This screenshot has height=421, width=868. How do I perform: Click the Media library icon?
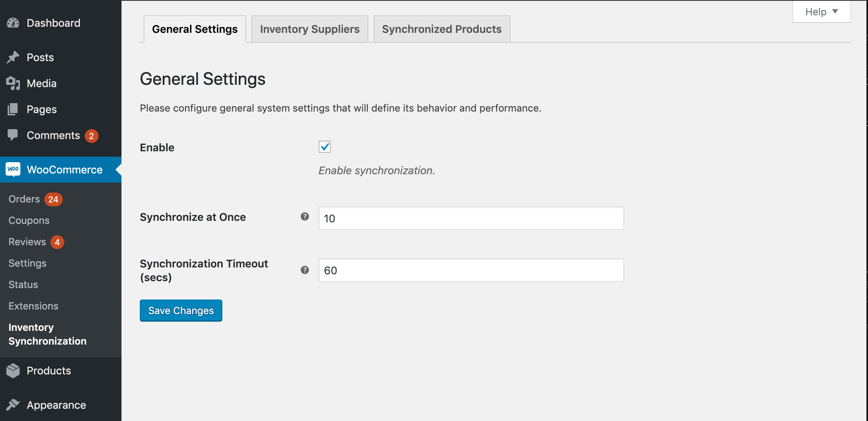point(13,83)
